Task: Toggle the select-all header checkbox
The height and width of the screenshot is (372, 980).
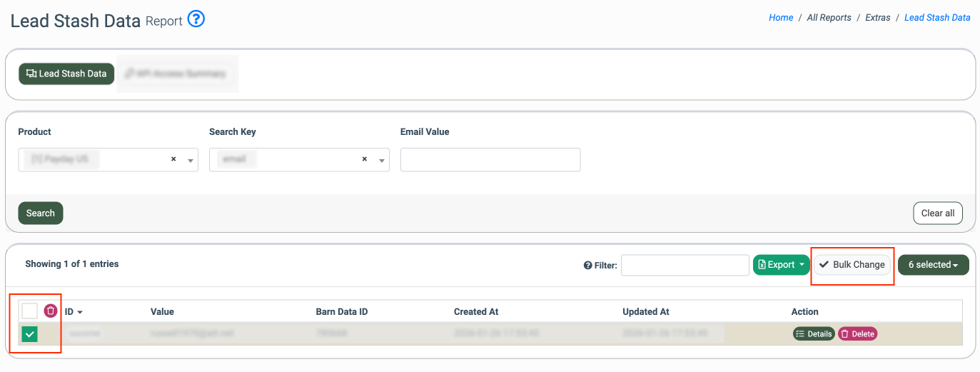Action: click(x=30, y=311)
